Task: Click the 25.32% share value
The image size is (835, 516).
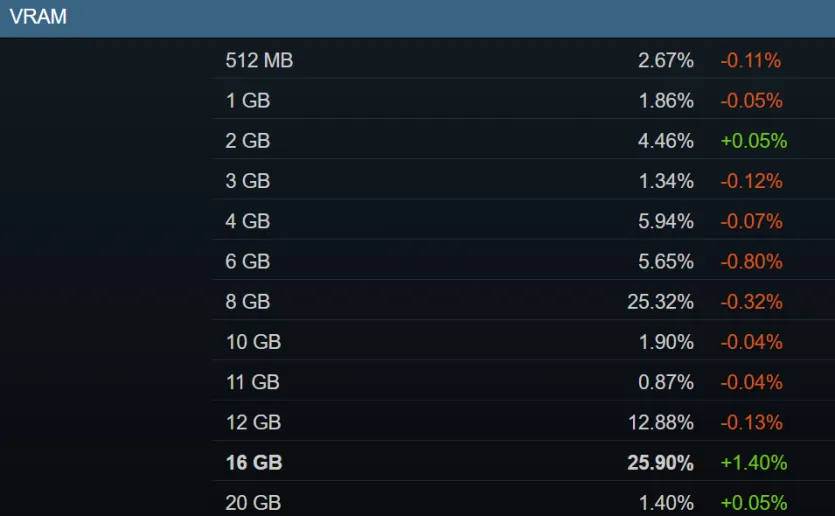Action: click(x=660, y=301)
